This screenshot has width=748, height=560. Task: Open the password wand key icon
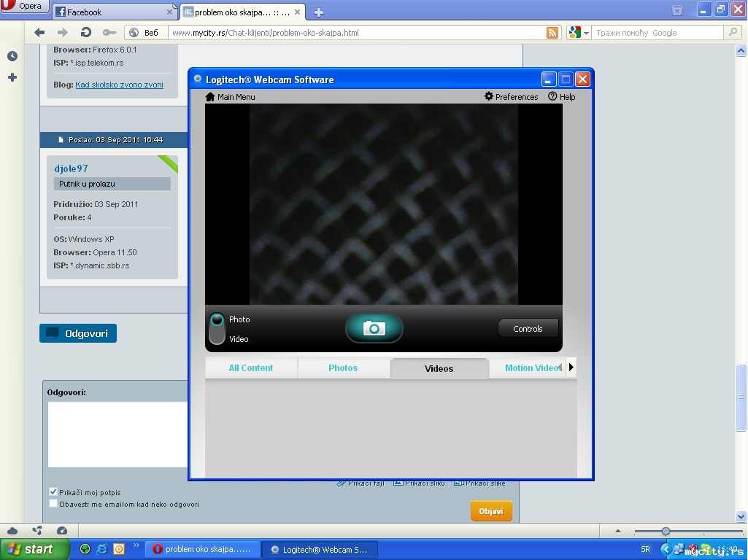tap(109, 32)
